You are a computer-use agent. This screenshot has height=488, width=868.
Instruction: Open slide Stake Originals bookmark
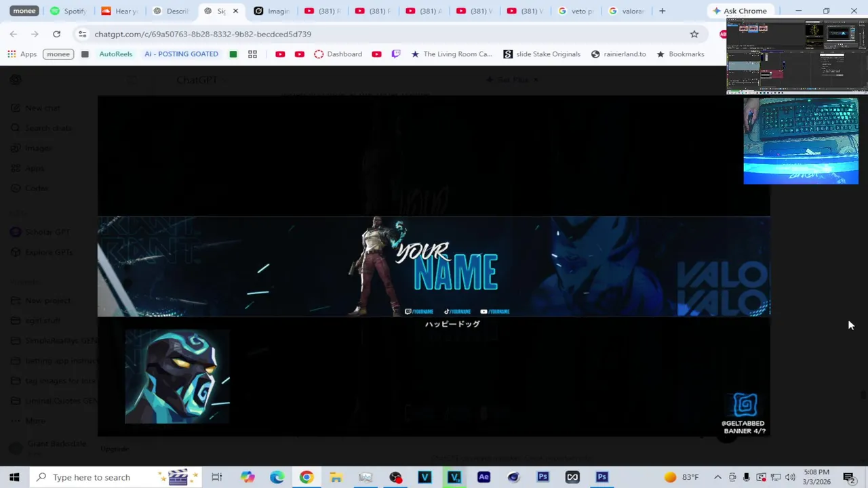coord(542,54)
